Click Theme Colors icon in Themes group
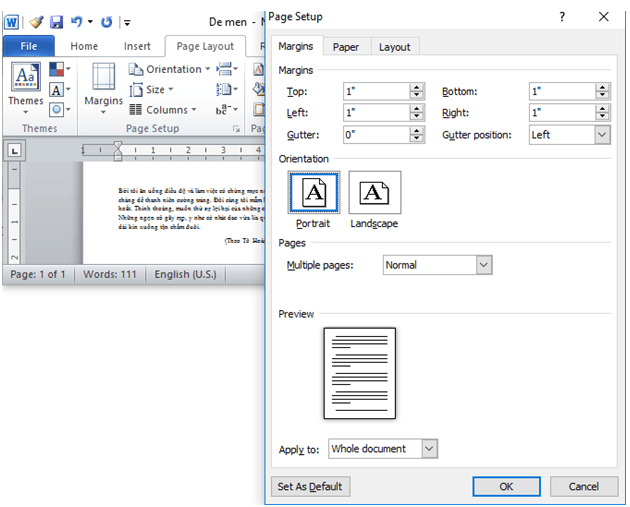Image resolution: width=630 pixels, height=507 pixels. pos(57,70)
